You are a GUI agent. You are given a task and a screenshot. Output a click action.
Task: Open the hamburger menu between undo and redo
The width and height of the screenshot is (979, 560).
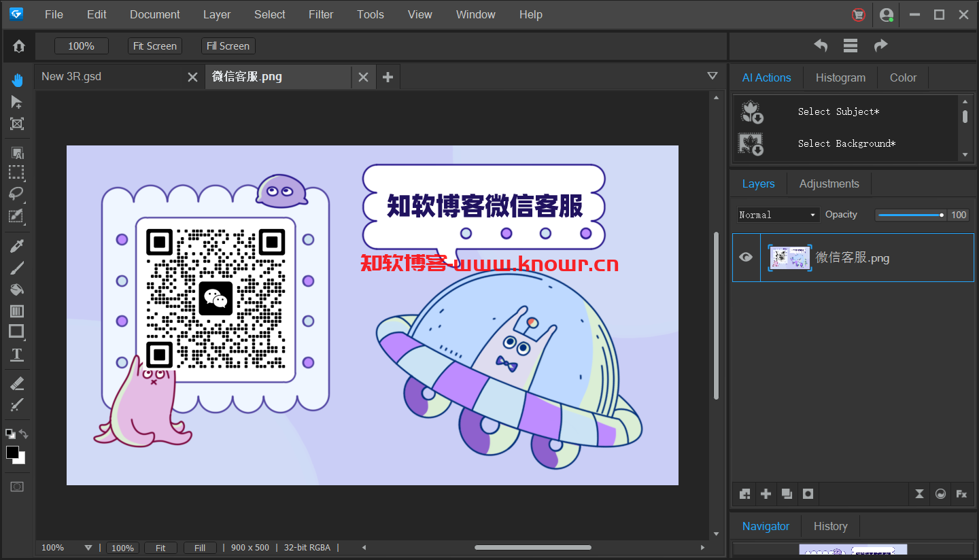tap(851, 46)
